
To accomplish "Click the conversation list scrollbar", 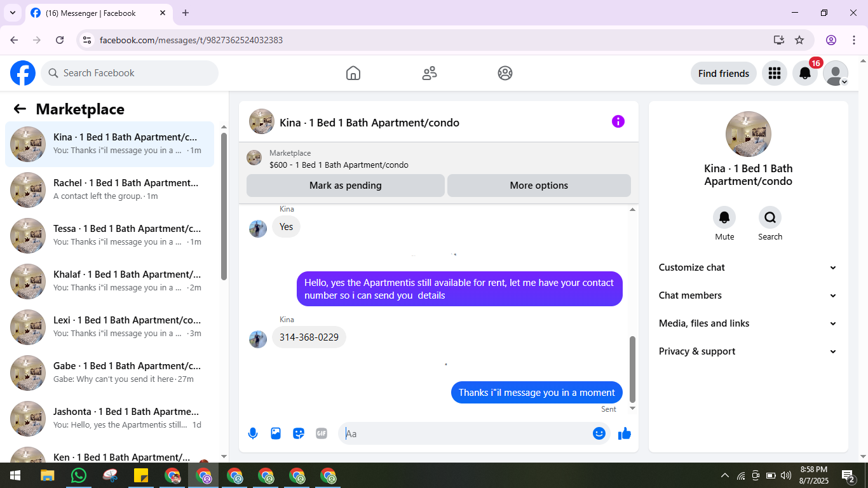I will coord(224,207).
